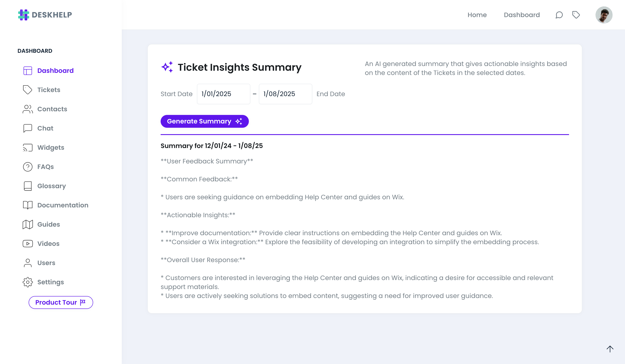Click the Glossary book icon
Image resolution: width=625 pixels, height=364 pixels.
28,186
